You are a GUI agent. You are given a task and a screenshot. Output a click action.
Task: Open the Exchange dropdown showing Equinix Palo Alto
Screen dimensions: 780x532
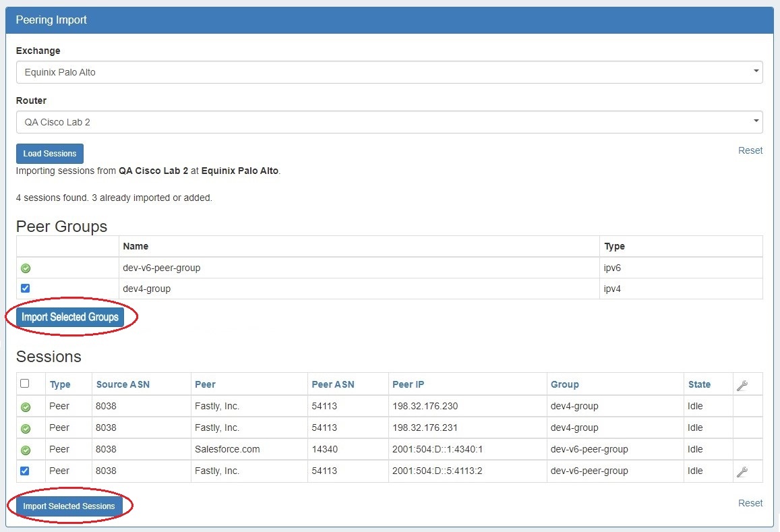pos(389,72)
